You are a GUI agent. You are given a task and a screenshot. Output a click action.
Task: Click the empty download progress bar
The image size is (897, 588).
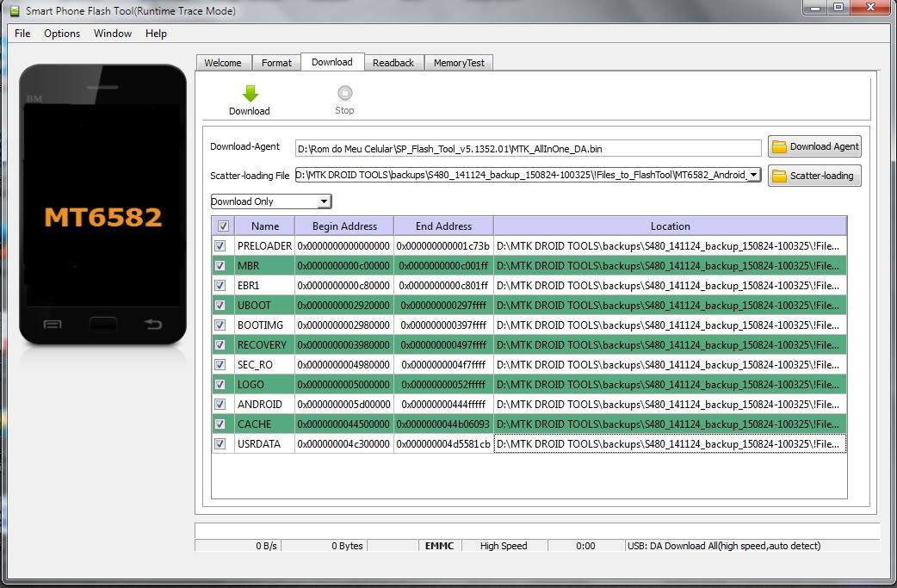536,529
